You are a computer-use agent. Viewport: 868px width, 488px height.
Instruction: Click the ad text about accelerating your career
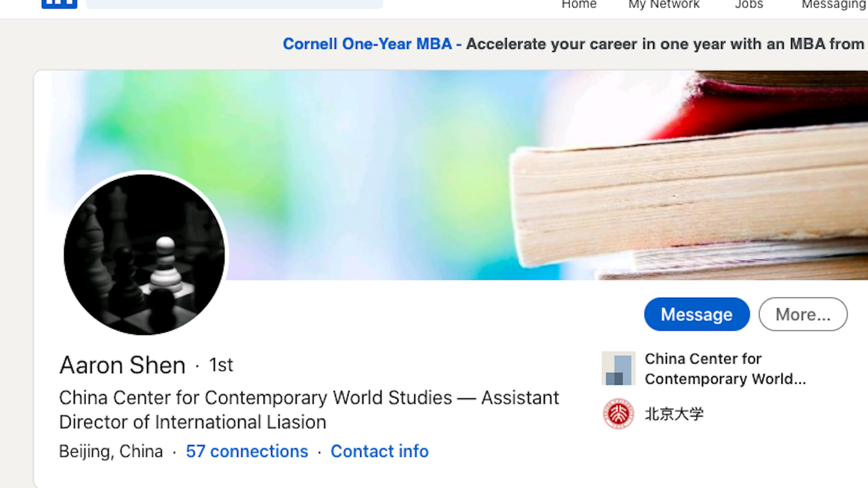tap(665, 44)
